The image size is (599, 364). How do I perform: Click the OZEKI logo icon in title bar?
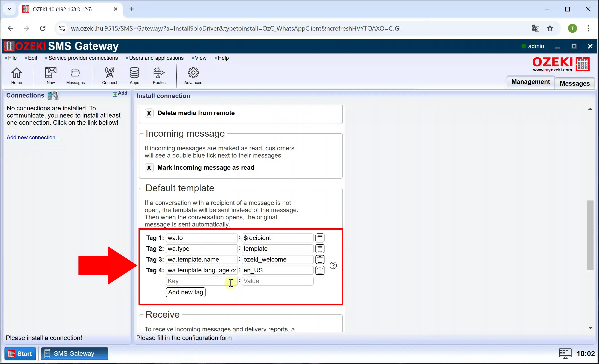pyautogui.click(x=9, y=46)
